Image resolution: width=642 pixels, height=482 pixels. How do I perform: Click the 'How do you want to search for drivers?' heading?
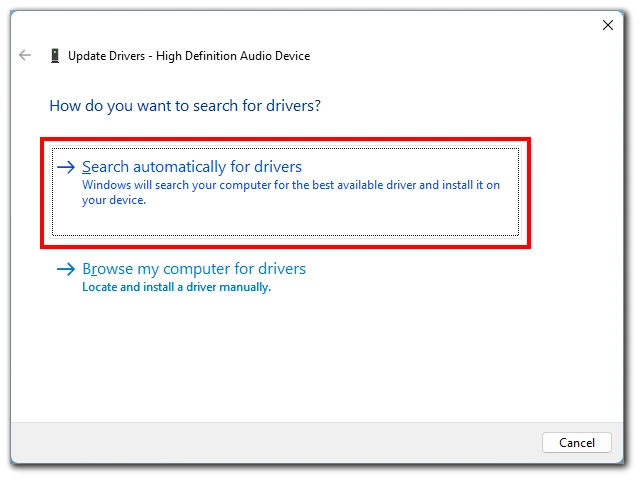point(185,106)
